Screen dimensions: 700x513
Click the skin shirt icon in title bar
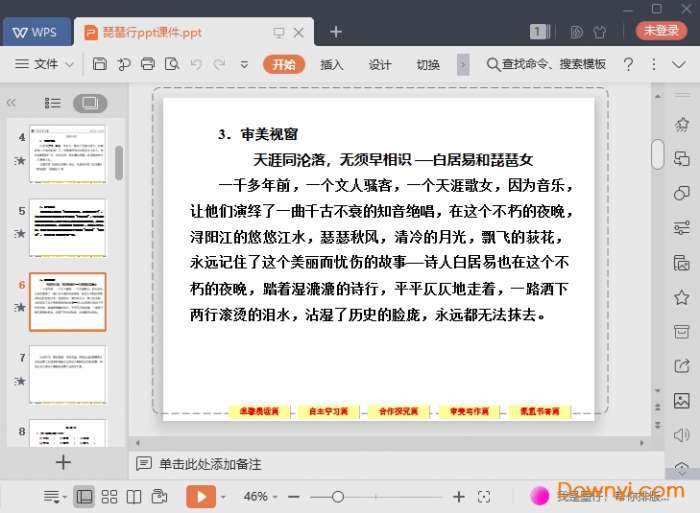click(600, 32)
